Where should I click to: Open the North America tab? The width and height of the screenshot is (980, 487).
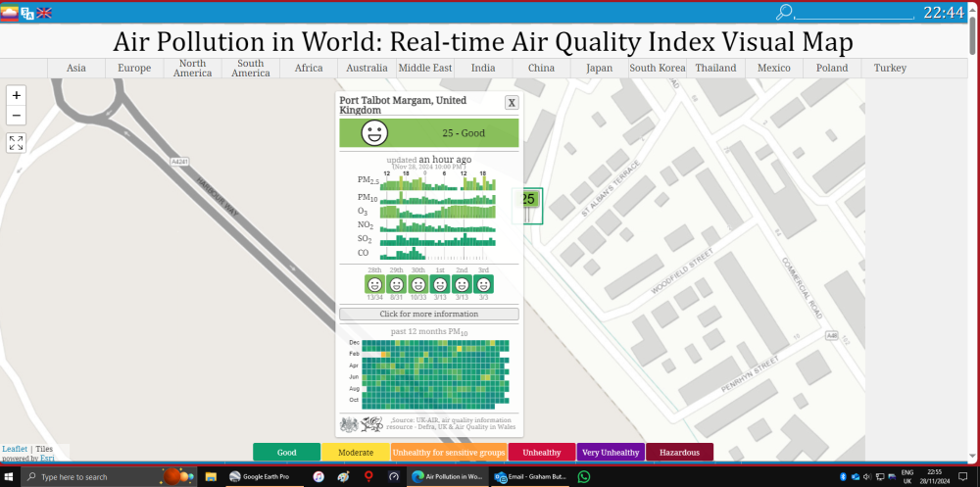(x=192, y=69)
